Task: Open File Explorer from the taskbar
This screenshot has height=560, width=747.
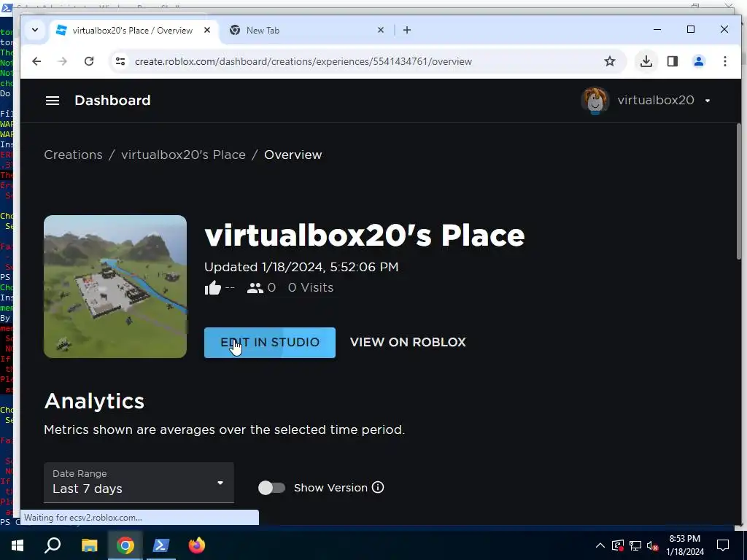Action: point(89,545)
